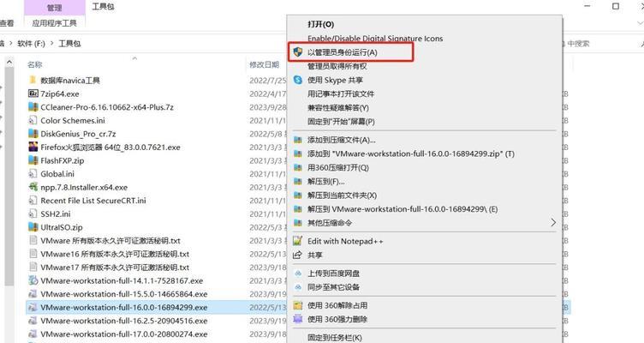Select VMware 所有版本永久许可证激活秘钥.txt
This screenshot has height=343, width=644.
click(110, 241)
